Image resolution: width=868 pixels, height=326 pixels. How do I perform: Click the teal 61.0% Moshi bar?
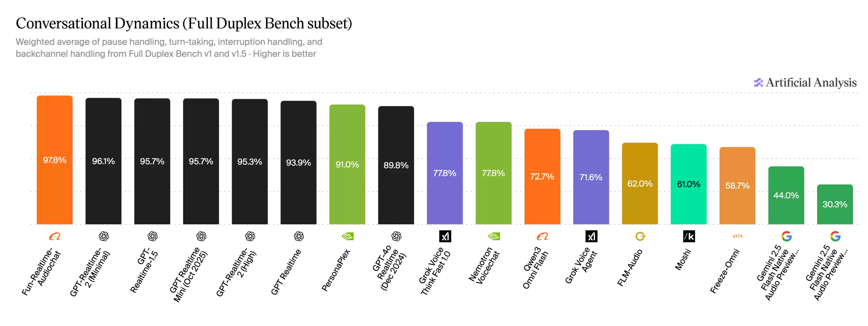coord(689,184)
